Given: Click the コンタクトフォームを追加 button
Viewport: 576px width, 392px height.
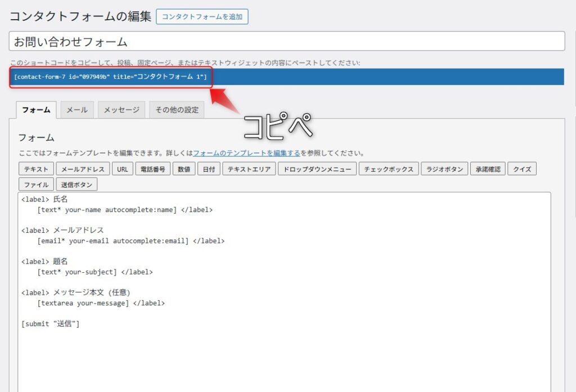Looking at the screenshot, I should [202, 17].
